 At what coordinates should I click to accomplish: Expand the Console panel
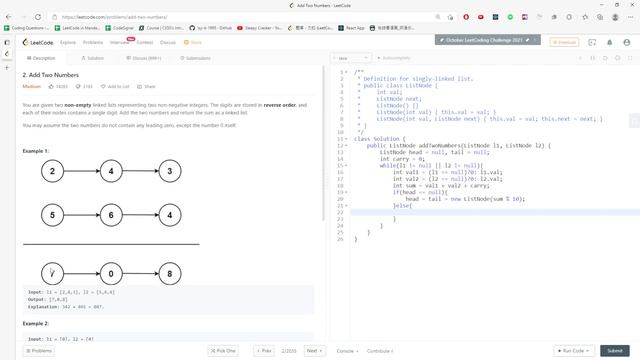click(347, 351)
